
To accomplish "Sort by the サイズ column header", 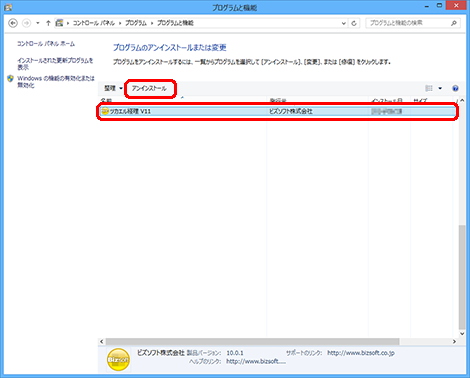I will pyautogui.click(x=420, y=100).
